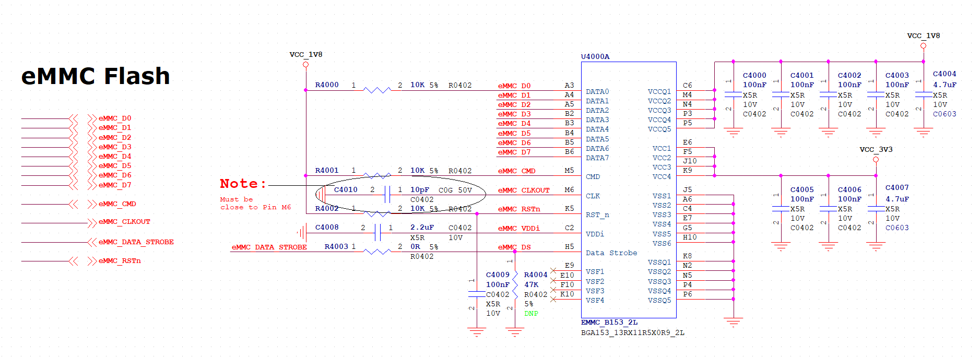
Task: Select the R4004 47K resistor symbol
Action: coord(515,285)
